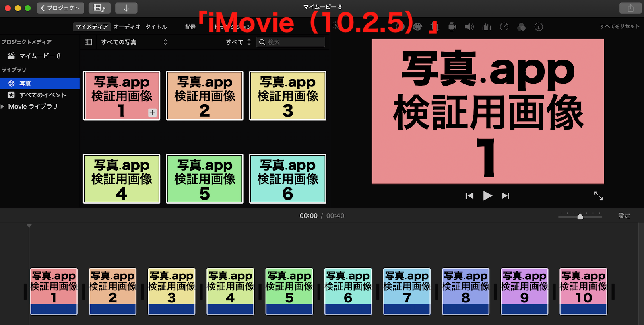644x325 pixels.
Task: Select timeline clip 検証用画像 7
Action: 407,292
